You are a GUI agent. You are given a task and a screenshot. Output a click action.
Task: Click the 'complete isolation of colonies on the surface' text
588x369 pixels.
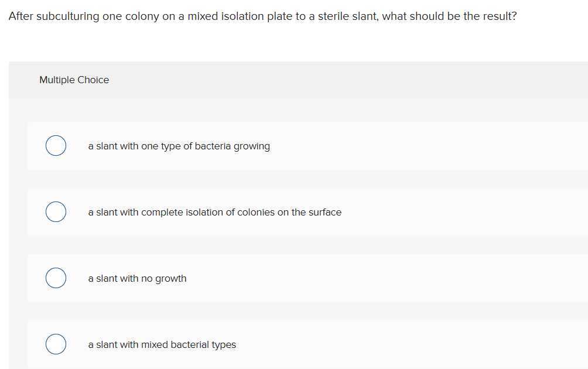tap(241, 212)
